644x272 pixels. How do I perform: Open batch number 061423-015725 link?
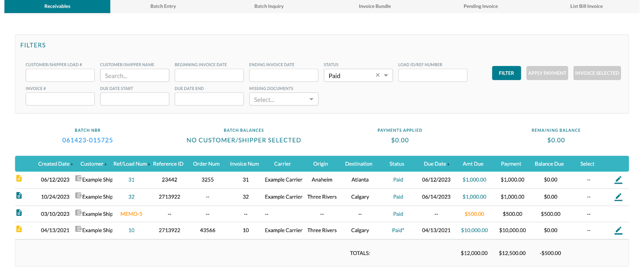[x=87, y=140]
